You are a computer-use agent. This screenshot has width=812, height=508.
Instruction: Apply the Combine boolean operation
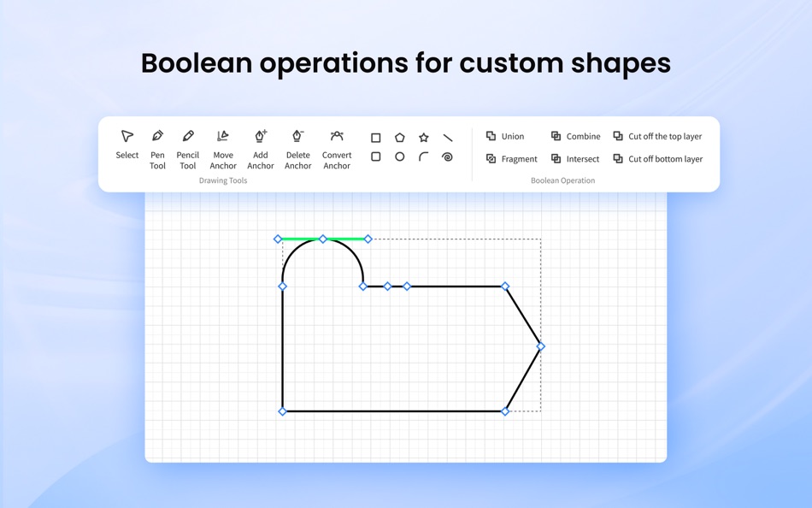click(577, 136)
